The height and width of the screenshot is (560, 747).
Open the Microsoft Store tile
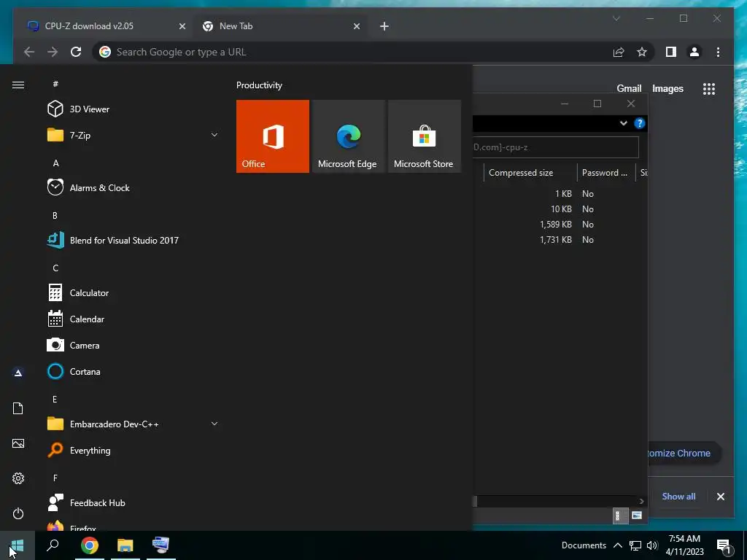click(424, 136)
